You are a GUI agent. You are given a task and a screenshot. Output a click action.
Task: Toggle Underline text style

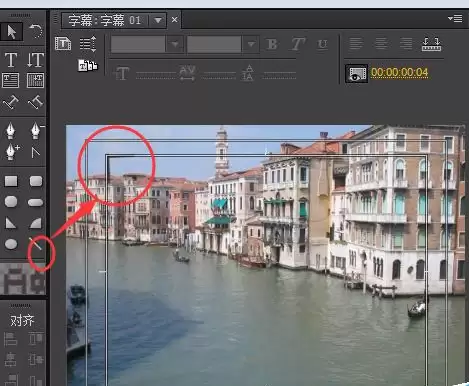coord(322,44)
